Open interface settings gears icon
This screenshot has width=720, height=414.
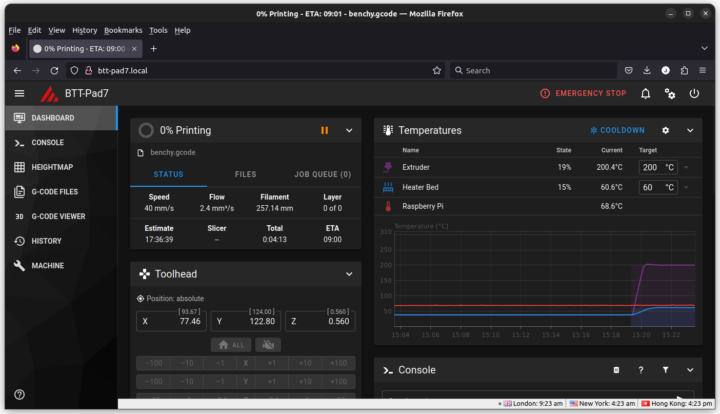pyautogui.click(x=670, y=94)
